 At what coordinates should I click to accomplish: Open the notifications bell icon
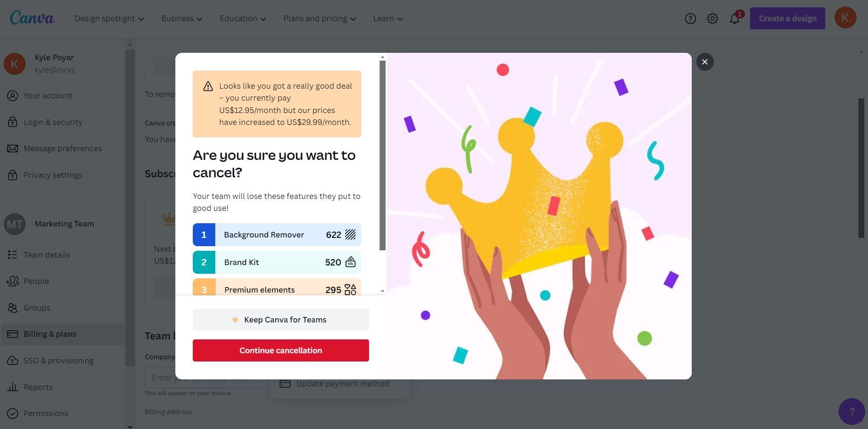coord(734,18)
